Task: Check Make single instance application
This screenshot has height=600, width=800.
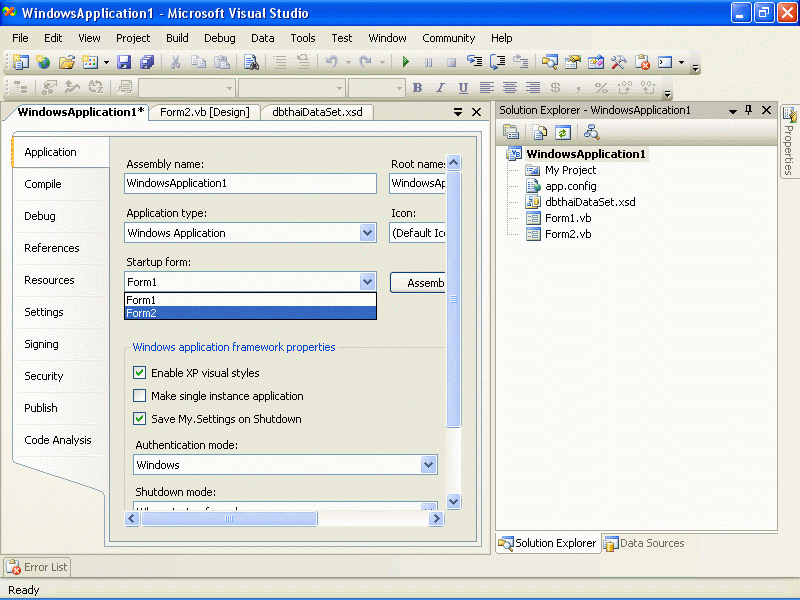Action: 140,396
